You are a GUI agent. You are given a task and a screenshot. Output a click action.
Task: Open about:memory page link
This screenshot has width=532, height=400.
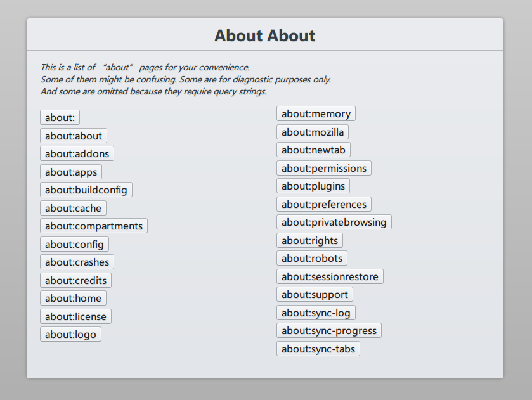point(316,114)
